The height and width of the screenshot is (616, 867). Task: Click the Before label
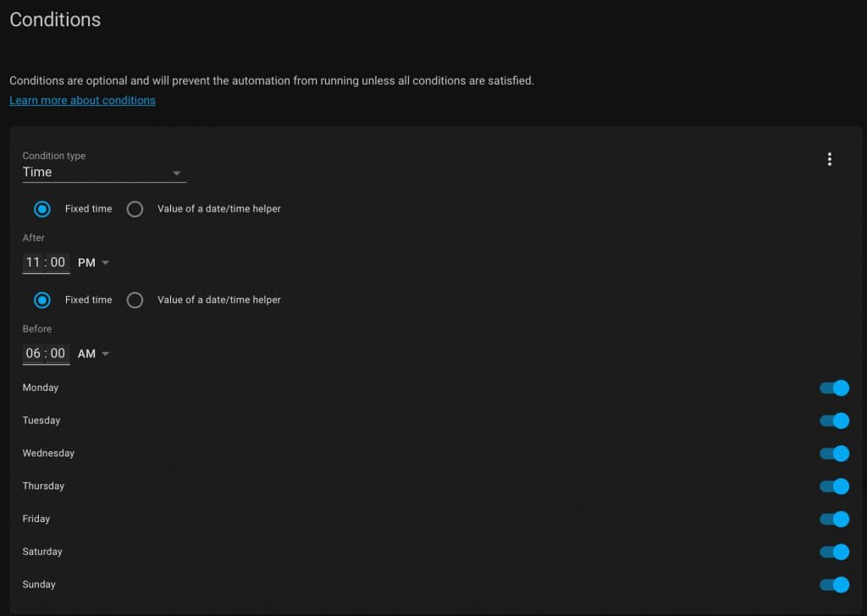pyautogui.click(x=37, y=328)
